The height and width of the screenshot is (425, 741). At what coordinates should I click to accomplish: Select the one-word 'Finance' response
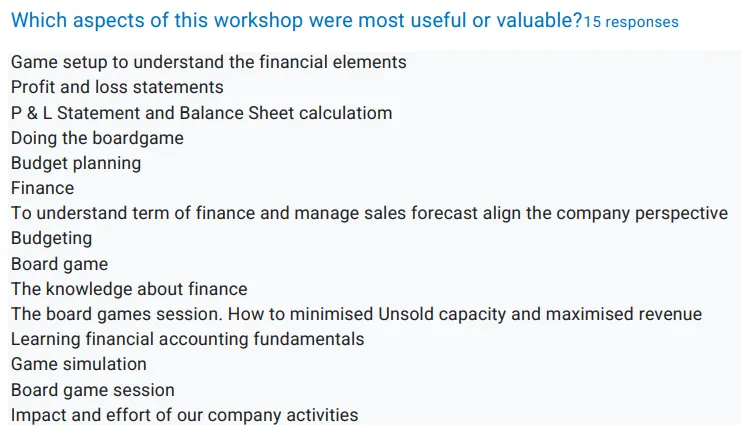[42, 188]
